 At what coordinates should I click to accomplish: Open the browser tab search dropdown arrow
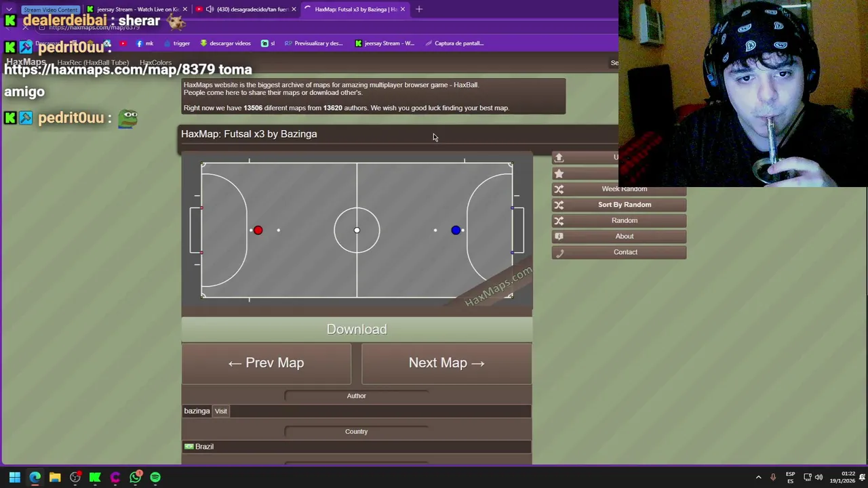[9, 9]
